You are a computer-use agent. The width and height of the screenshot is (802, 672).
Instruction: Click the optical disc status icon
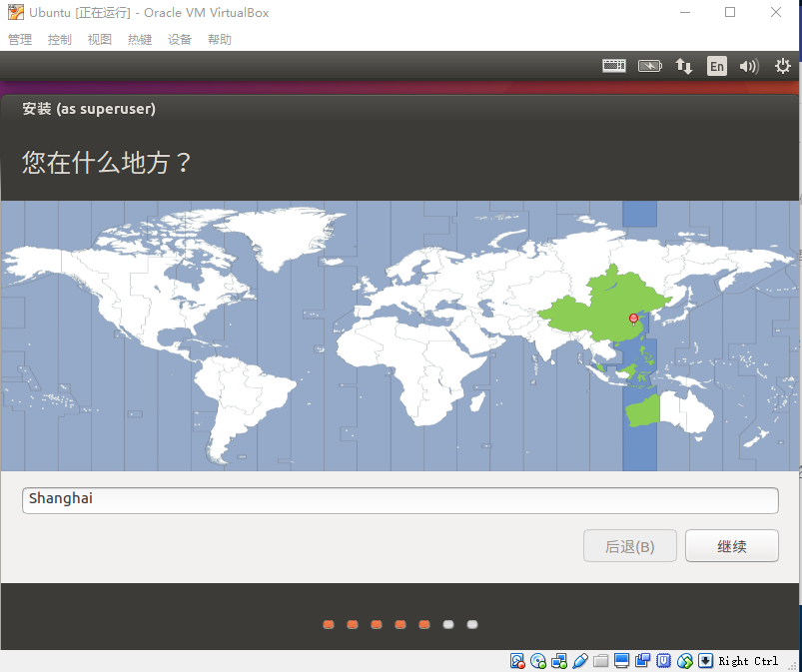[538, 661]
